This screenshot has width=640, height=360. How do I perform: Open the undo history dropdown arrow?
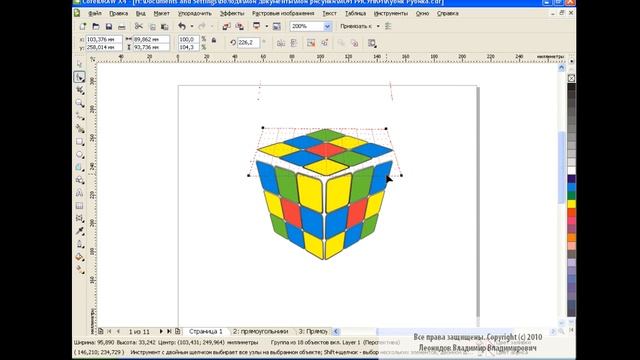(x=192, y=27)
